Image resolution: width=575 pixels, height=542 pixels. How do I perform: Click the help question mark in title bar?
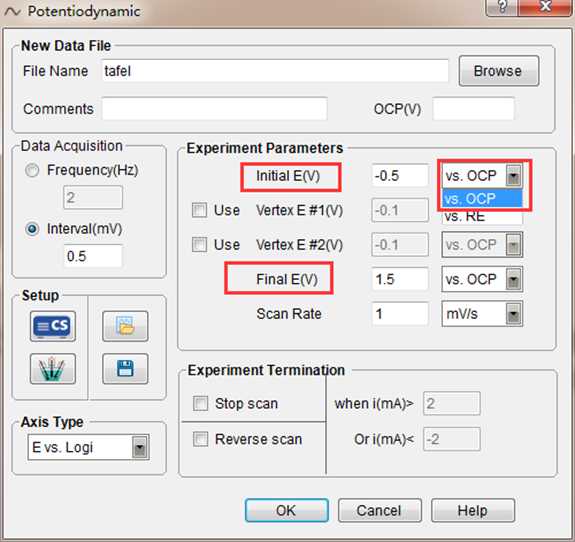click(x=501, y=7)
